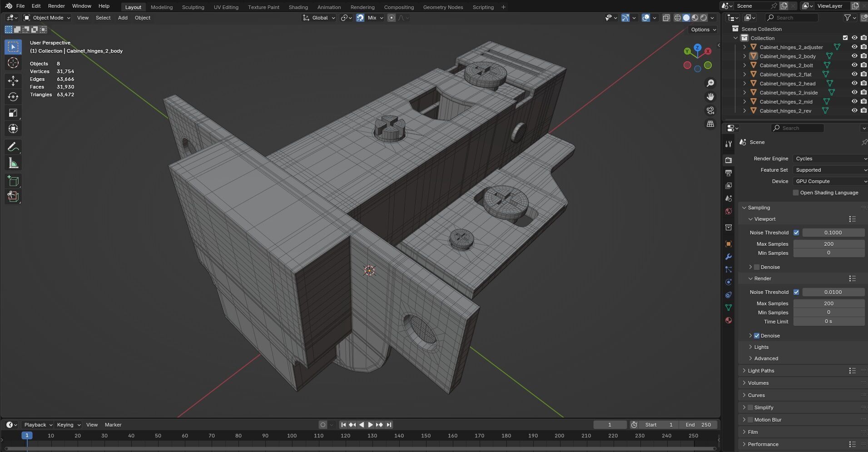
Task: Click the End frame field
Action: pos(699,425)
